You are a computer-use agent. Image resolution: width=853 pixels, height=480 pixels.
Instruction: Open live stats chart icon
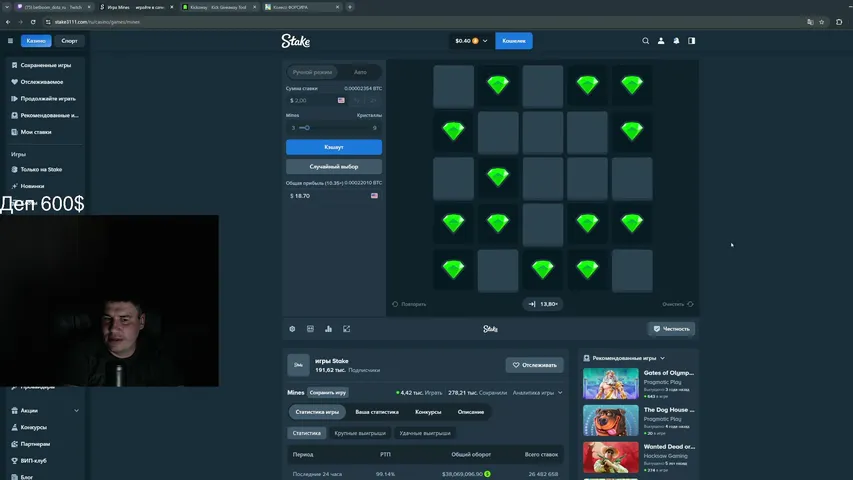(x=329, y=329)
